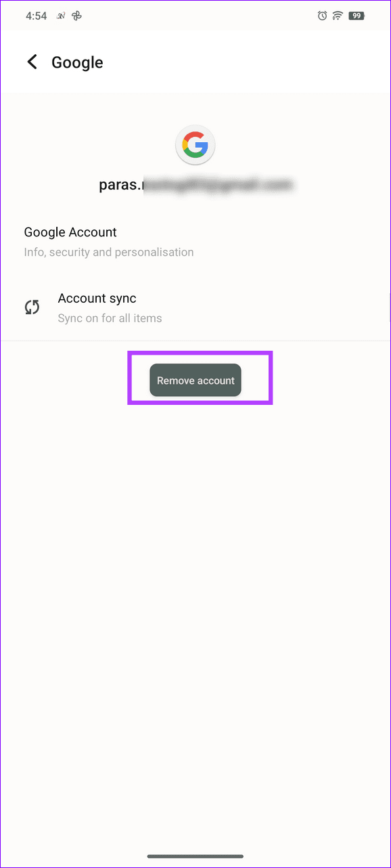Open the Account sync settings row
The image size is (391, 868).
195,307
